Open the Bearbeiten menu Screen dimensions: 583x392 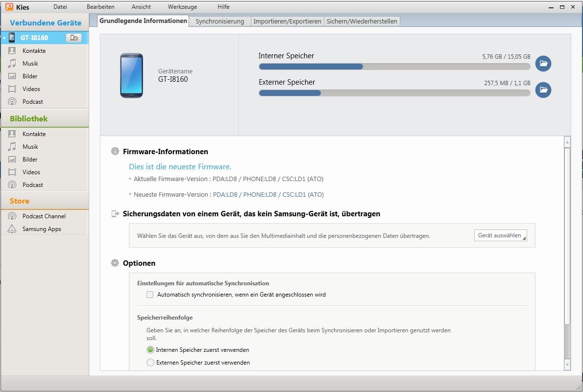(100, 7)
